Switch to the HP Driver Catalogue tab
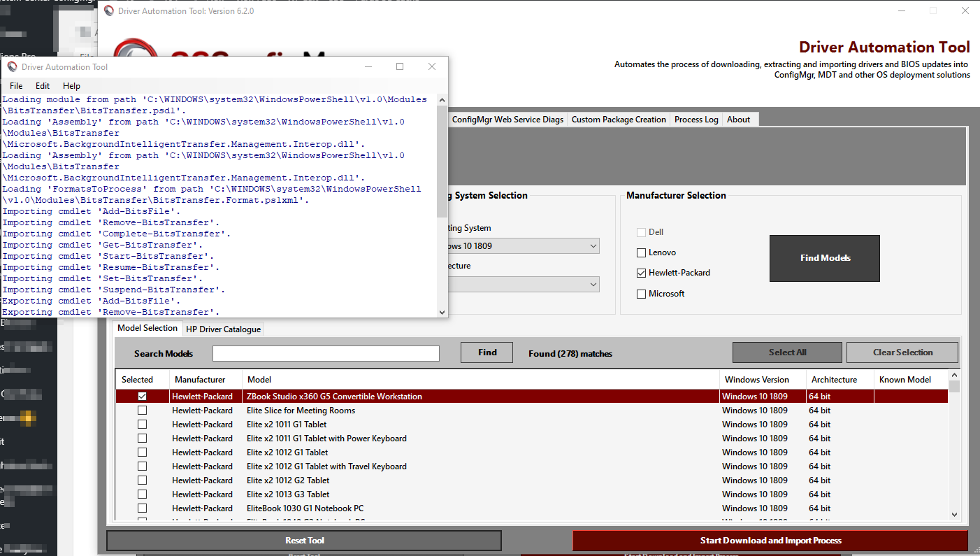Viewport: 980px width, 556px height. (223, 329)
